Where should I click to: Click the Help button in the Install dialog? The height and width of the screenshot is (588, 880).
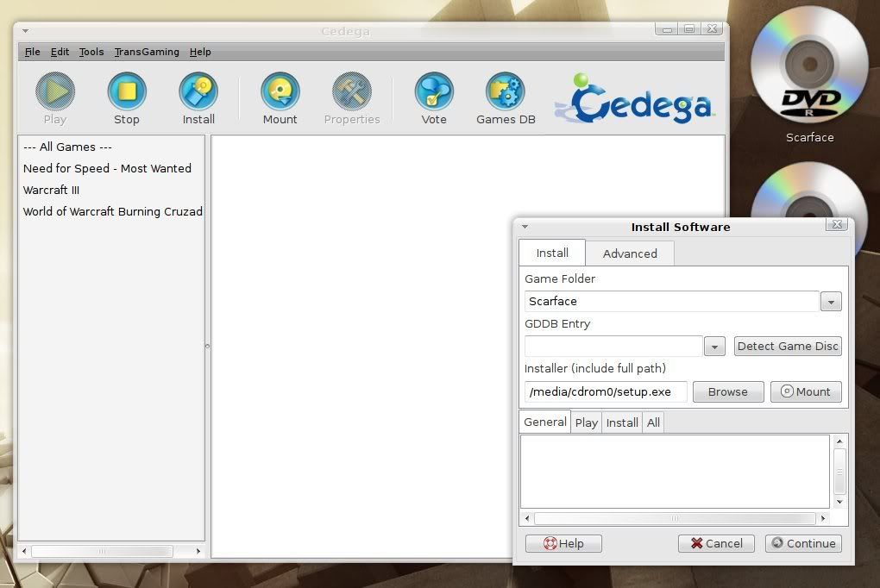coord(563,543)
